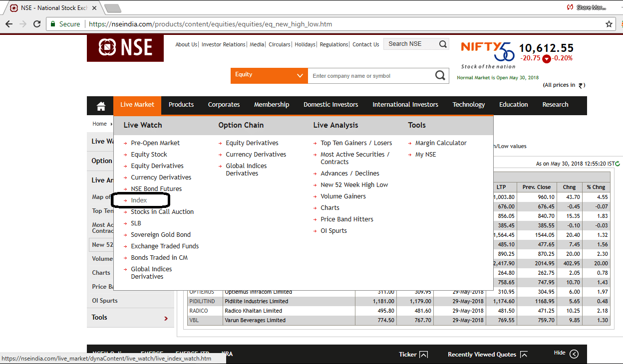Click the Holidays link
Viewport: 623px width, 364px height.
pyautogui.click(x=305, y=44)
